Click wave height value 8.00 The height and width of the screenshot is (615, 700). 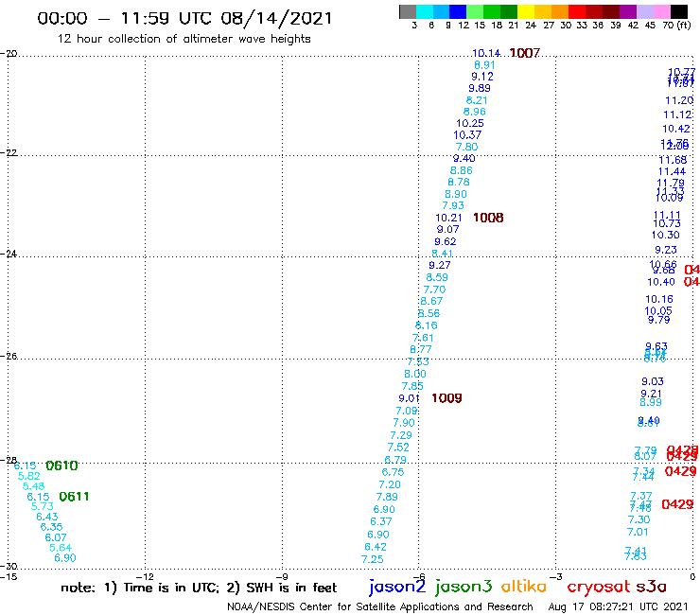tap(415, 374)
